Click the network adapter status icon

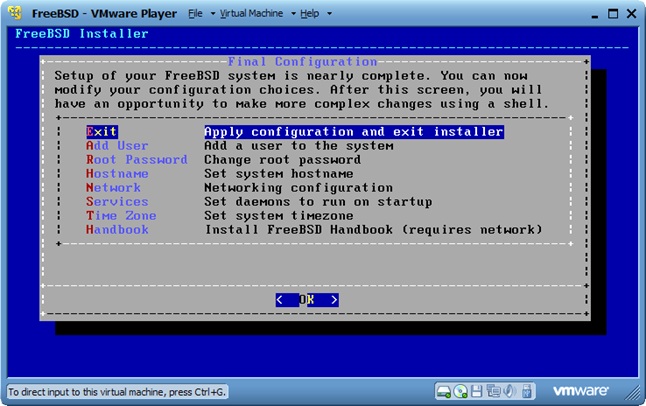(x=492, y=391)
